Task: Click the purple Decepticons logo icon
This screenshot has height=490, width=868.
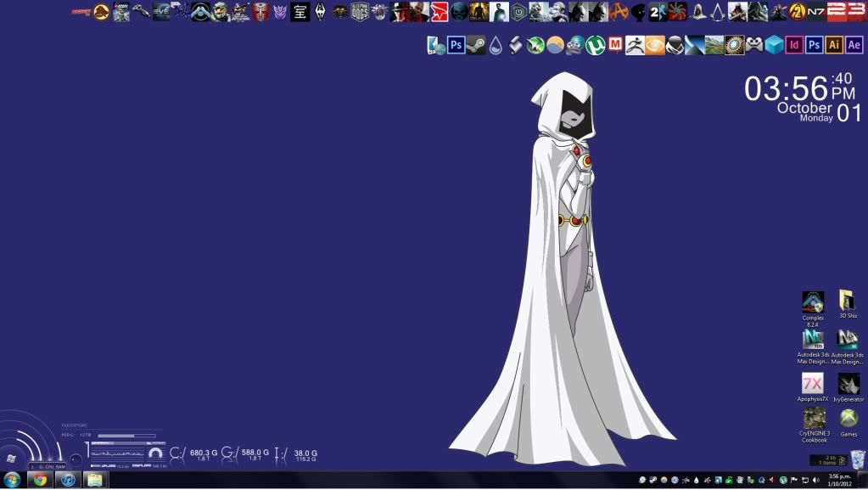Action: click(x=280, y=12)
